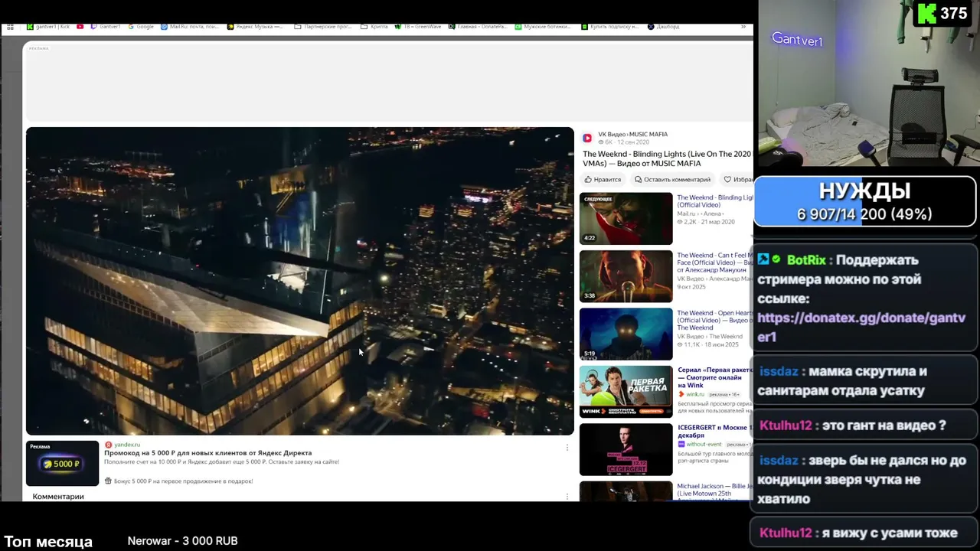Open Can't Feel My Face title link
The image size is (980, 551).
[715, 262]
